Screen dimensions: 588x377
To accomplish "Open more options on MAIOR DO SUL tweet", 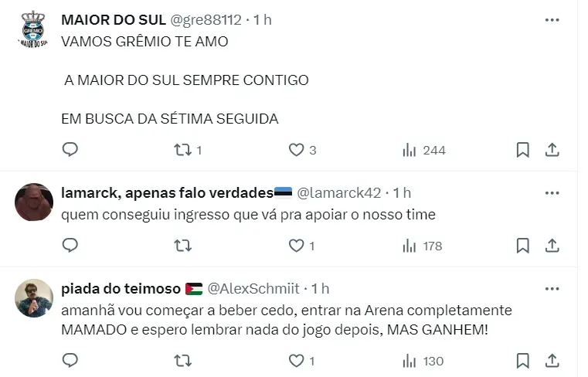I will (552, 20).
